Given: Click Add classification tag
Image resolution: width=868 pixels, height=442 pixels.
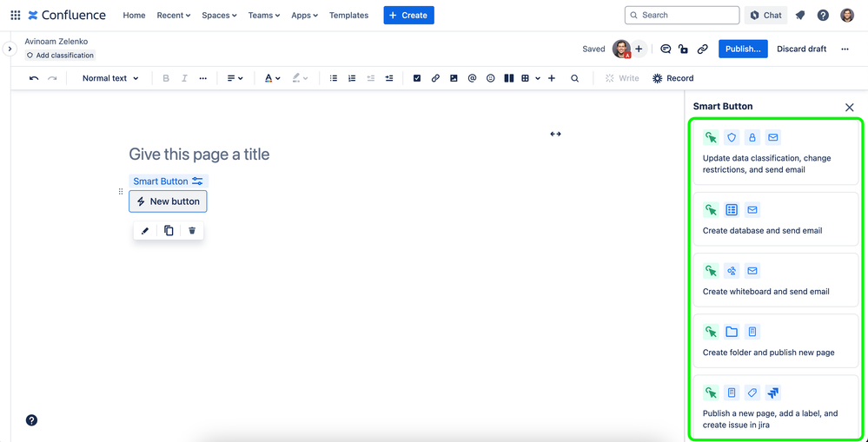Looking at the screenshot, I should 60,56.
